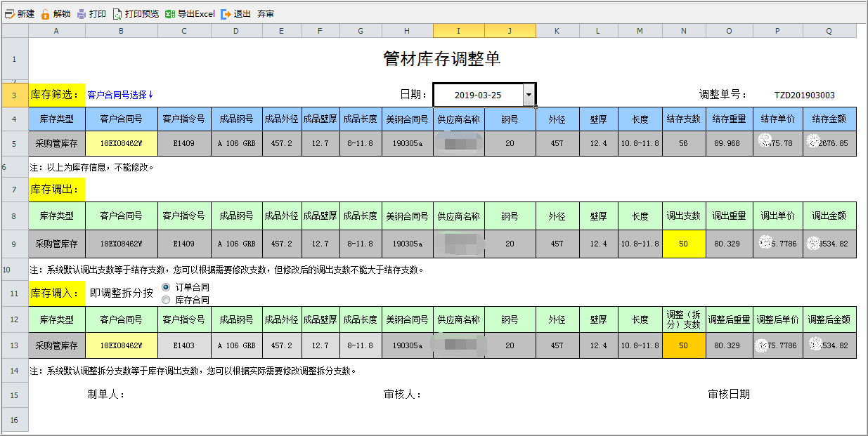Viewport: 868px width, 436px height.
Task: Click 库存调入 yellow label
Action: pos(57,293)
